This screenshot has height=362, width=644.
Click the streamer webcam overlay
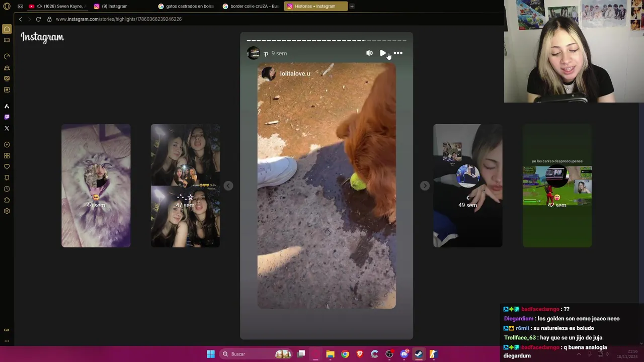coord(574,51)
